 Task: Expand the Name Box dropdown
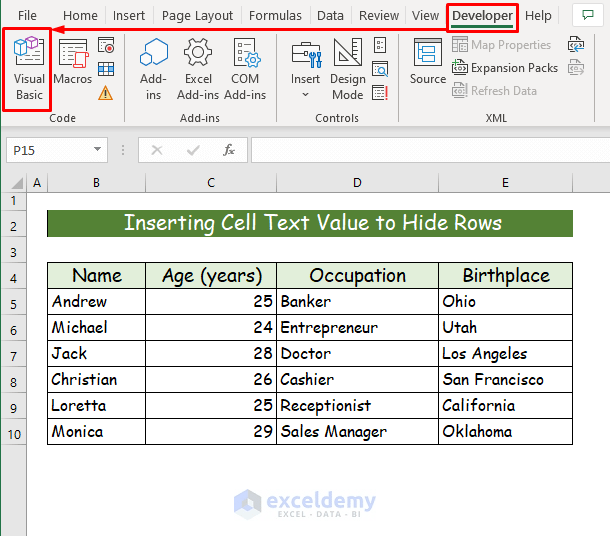(97, 149)
